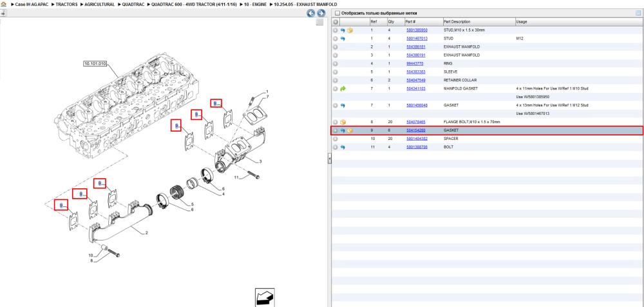Open part number 504047549 link
Viewport: 644px width, 307px height.
[x=415, y=80]
